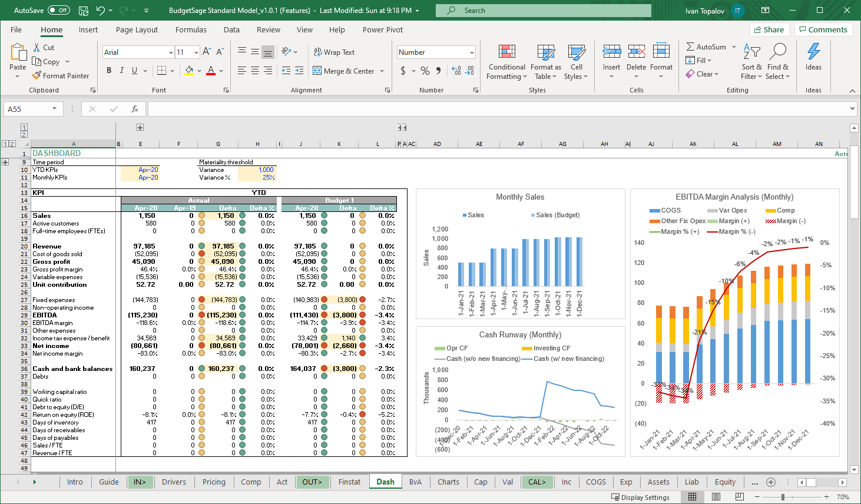
Task: Click the Merge & Center icon
Action: [x=317, y=71]
